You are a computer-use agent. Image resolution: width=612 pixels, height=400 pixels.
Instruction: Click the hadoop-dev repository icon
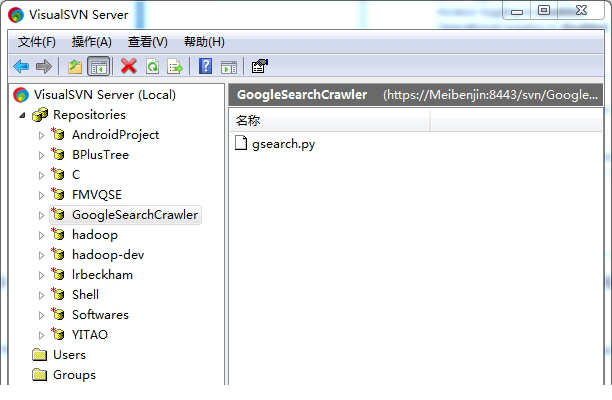[x=58, y=254]
